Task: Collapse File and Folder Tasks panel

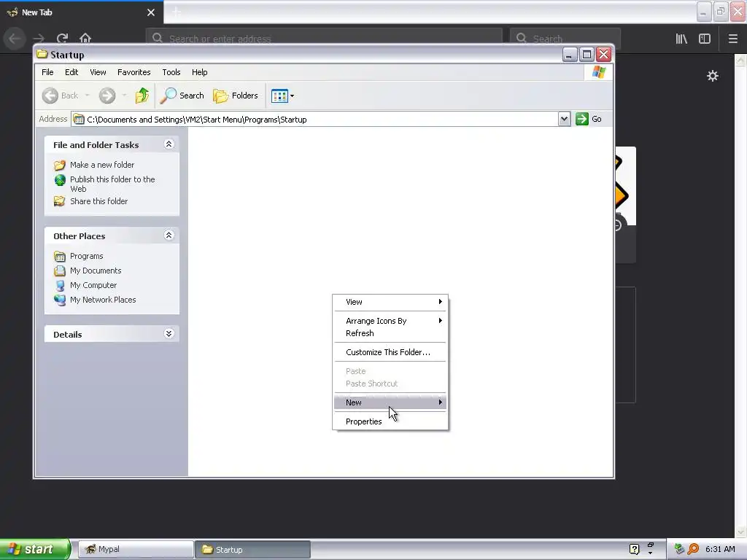Action: coord(169,144)
